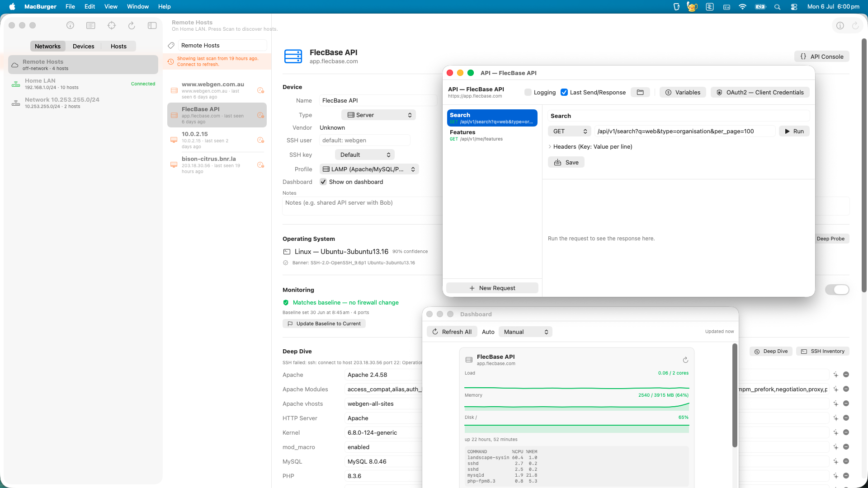Open the Type Server dropdown

[x=378, y=115]
